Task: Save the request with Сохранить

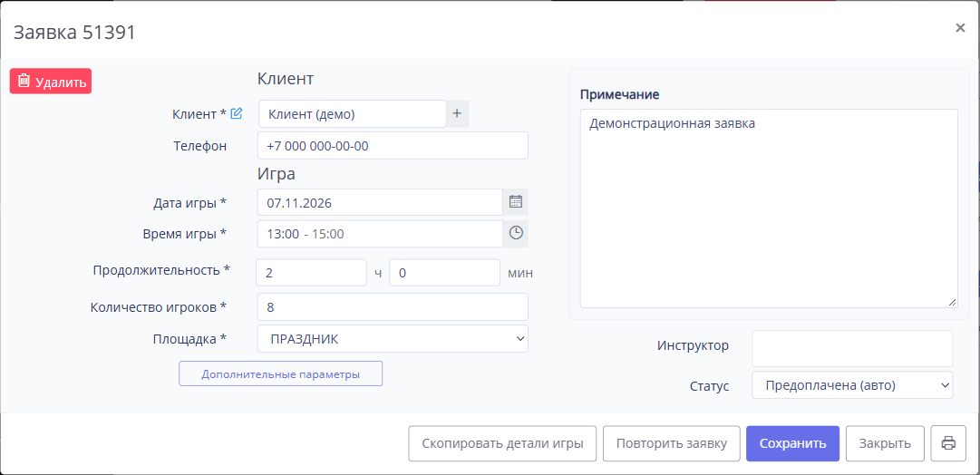Action: coord(792,444)
